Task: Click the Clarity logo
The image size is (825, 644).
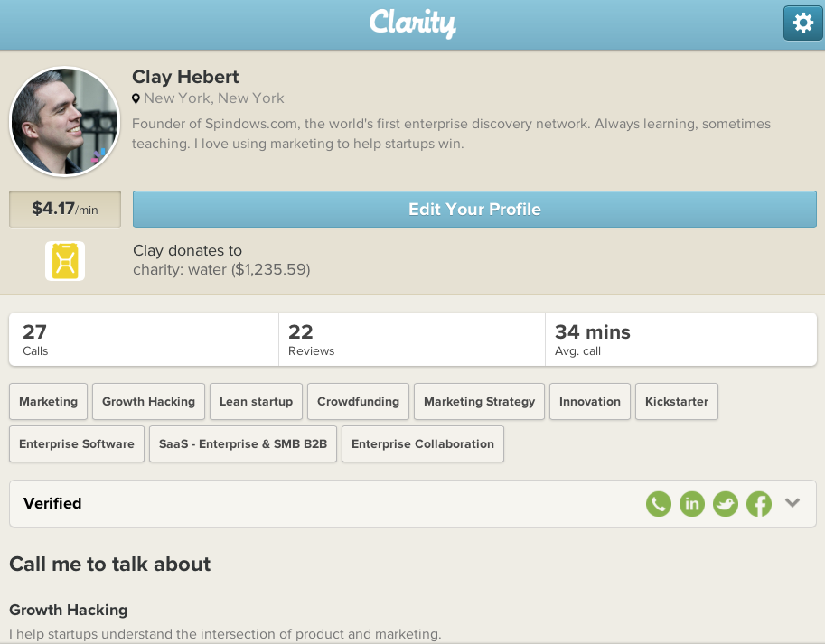Action: (x=412, y=23)
